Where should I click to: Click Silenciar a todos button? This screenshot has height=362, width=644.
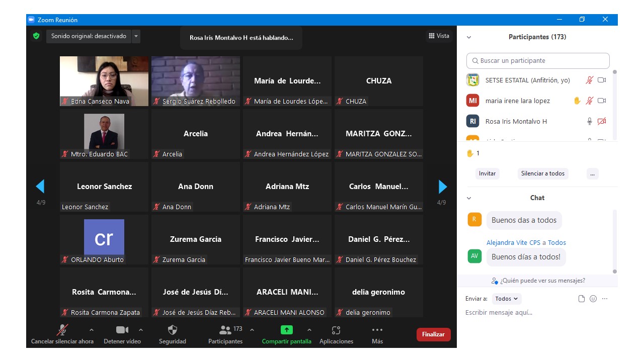543,173
